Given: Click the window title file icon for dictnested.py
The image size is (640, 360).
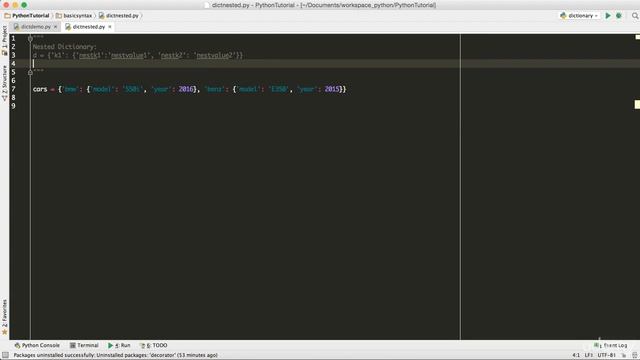Looking at the screenshot, I should tap(207, 5).
